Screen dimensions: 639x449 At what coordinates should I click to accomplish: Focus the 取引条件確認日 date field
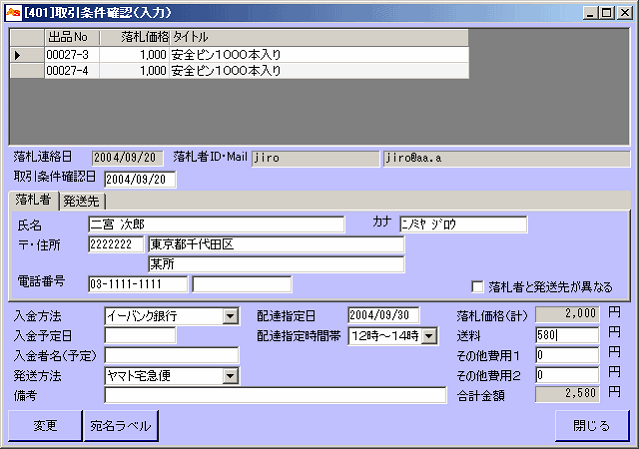point(140,179)
